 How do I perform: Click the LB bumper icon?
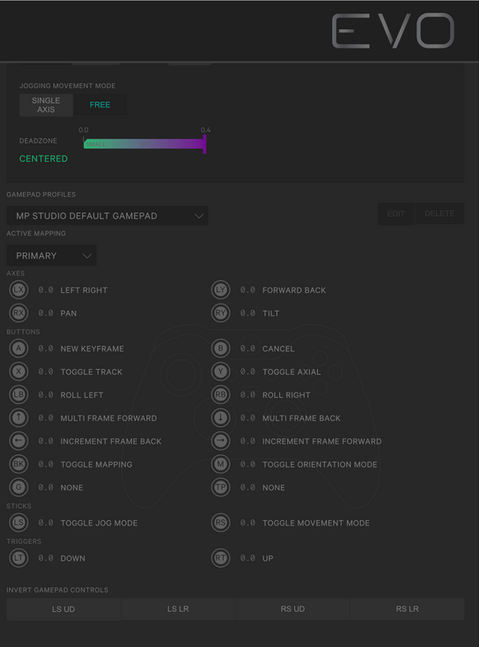point(19,394)
